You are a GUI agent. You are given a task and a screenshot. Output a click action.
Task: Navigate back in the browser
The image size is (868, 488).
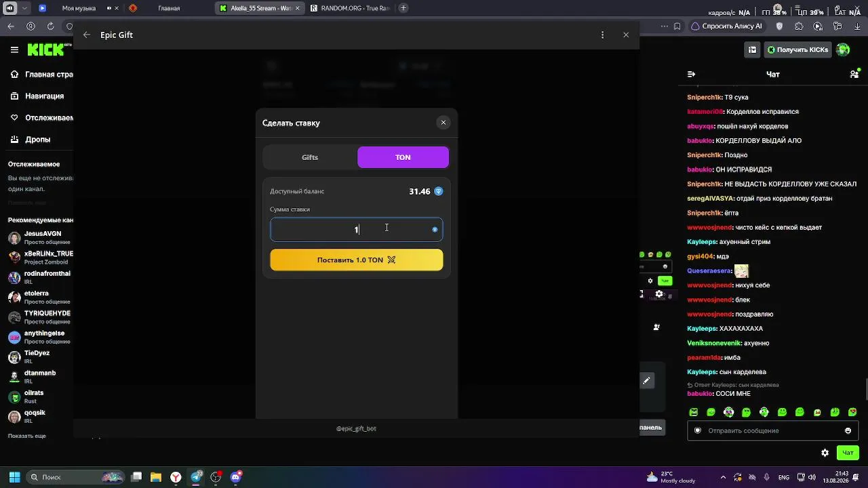point(11,26)
